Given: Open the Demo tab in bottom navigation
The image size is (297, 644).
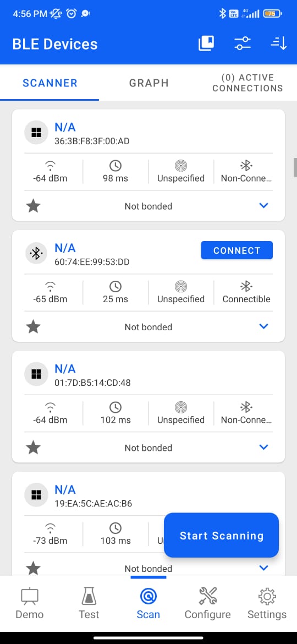Looking at the screenshot, I should coord(30,603).
